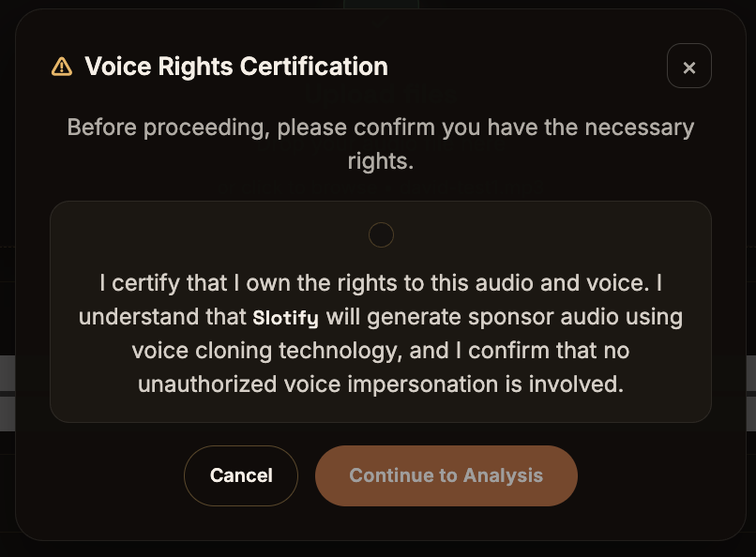
Task: Abort certification via the Cancel button
Action: [241, 475]
